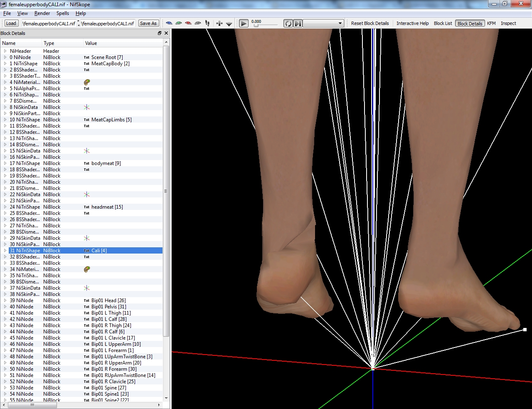Click the footprints walk view icon
The height and width of the screenshot is (409, 532).
tap(207, 23)
